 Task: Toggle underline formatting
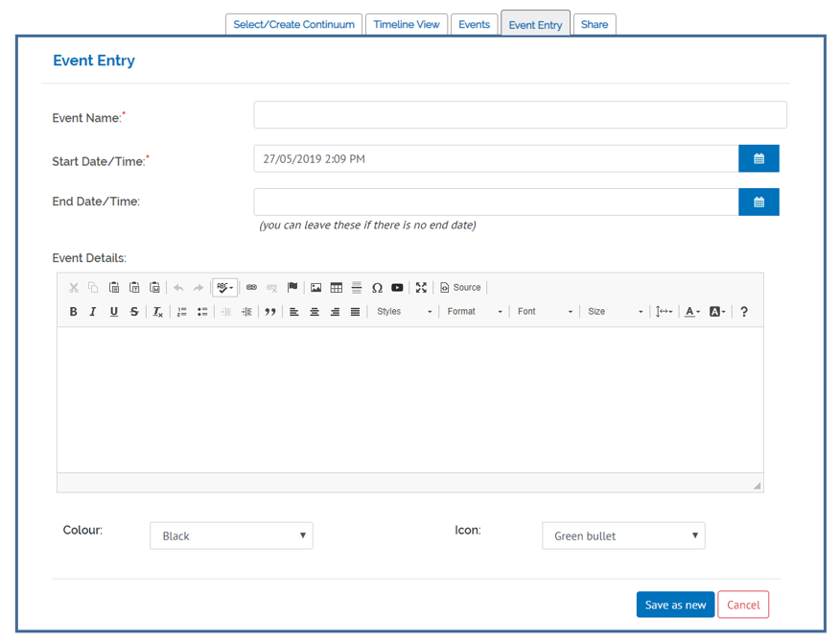coord(114,312)
